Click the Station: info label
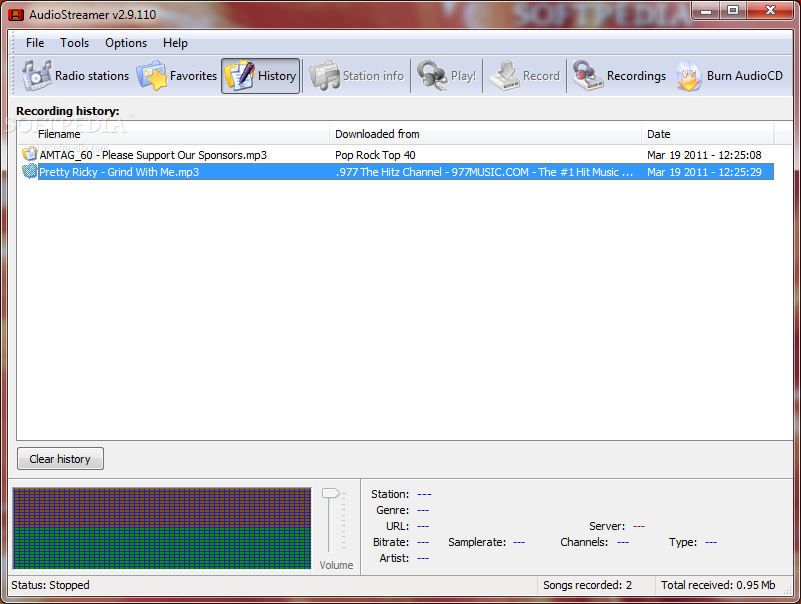Image resolution: width=801 pixels, height=604 pixels. [x=390, y=494]
